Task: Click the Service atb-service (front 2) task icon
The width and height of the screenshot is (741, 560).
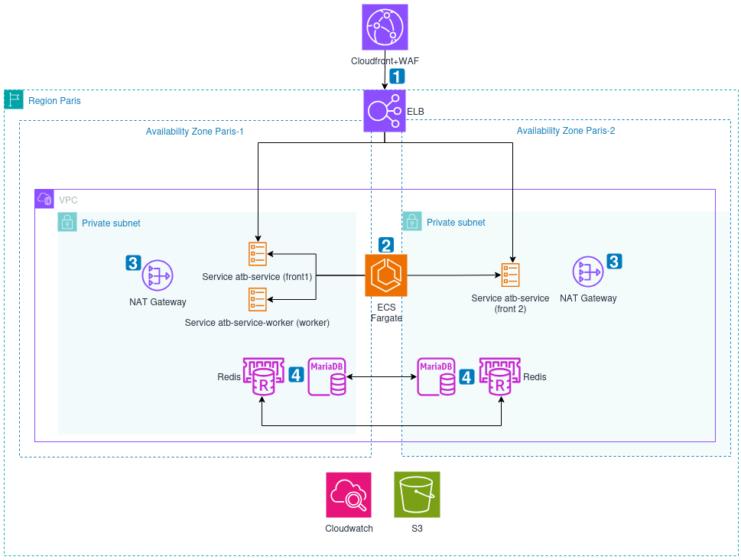Action: [510, 273]
